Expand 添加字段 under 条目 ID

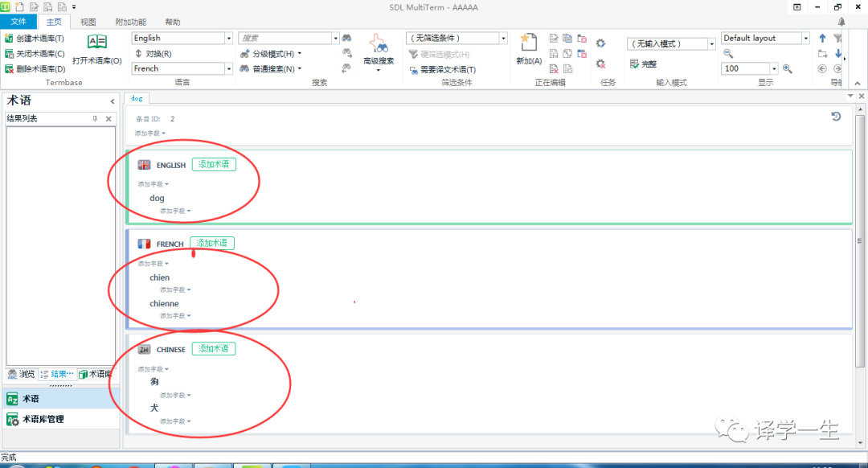point(150,133)
